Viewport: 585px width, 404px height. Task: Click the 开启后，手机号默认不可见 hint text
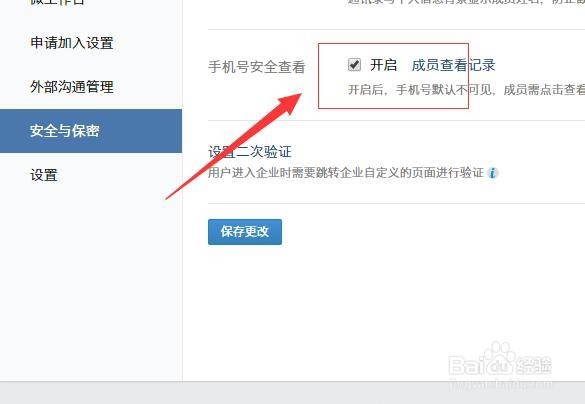pyautogui.click(x=466, y=90)
